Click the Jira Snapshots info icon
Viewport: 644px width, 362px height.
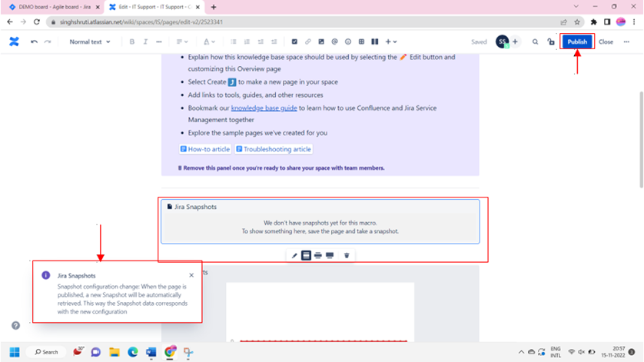(46, 275)
